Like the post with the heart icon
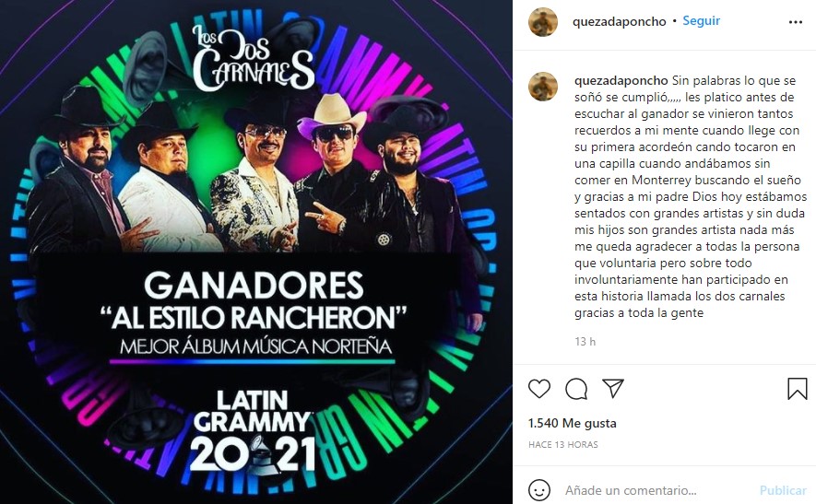This screenshot has width=816, height=504. [539, 389]
